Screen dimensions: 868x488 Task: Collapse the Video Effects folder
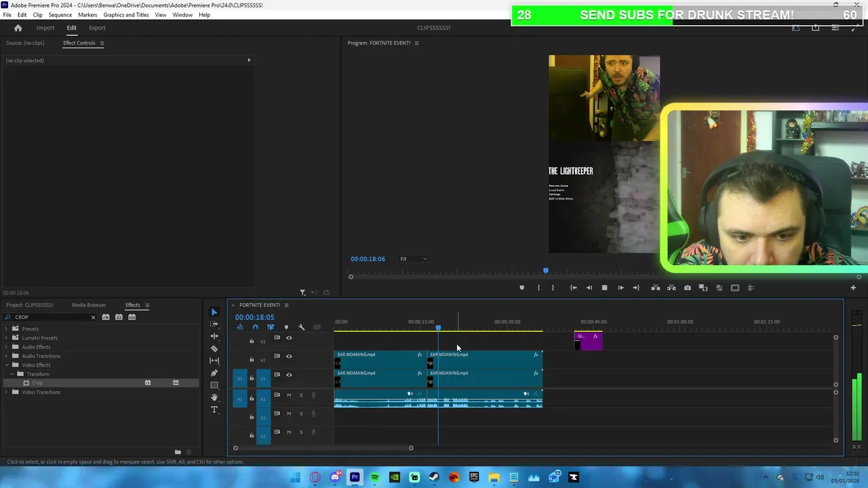point(7,365)
